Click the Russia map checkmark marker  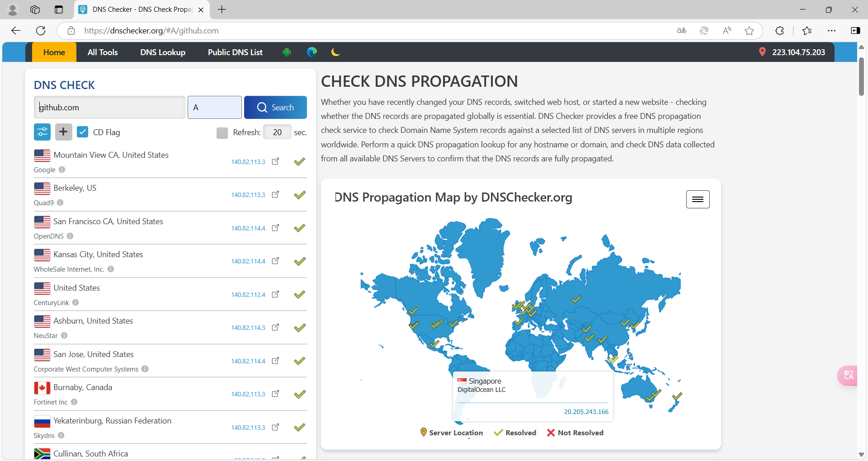[576, 299]
